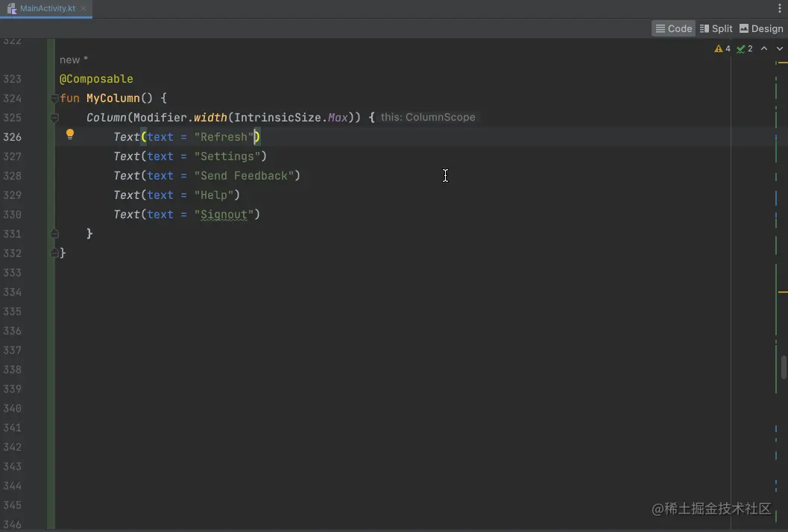Click the editor vertical scrollbar thumb
Viewport: 788px width, 532px height.
[784, 367]
